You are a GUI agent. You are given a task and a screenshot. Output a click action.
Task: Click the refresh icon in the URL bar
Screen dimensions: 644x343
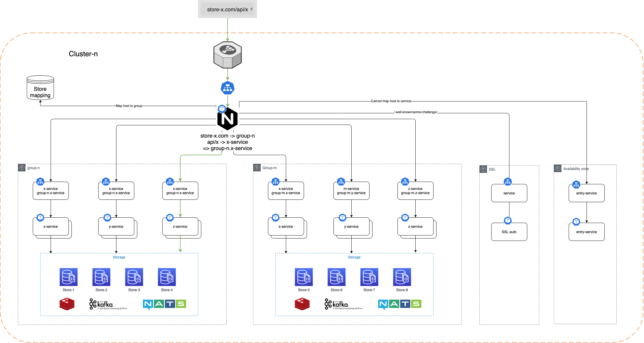tap(252, 9)
